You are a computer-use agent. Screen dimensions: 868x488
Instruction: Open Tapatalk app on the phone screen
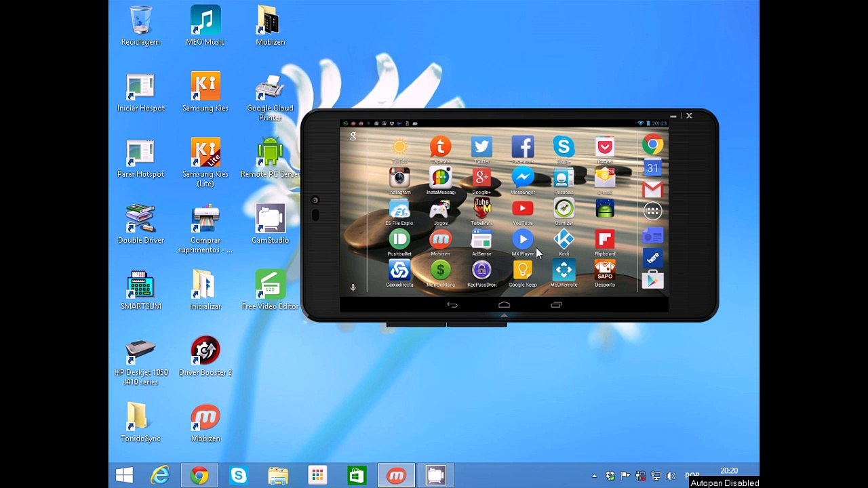440,146
